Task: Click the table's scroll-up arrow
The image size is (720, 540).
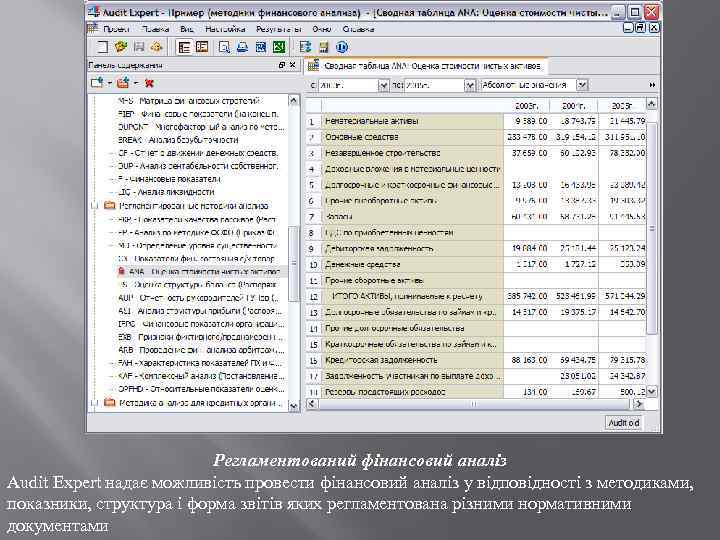Action: pos(652,104)
